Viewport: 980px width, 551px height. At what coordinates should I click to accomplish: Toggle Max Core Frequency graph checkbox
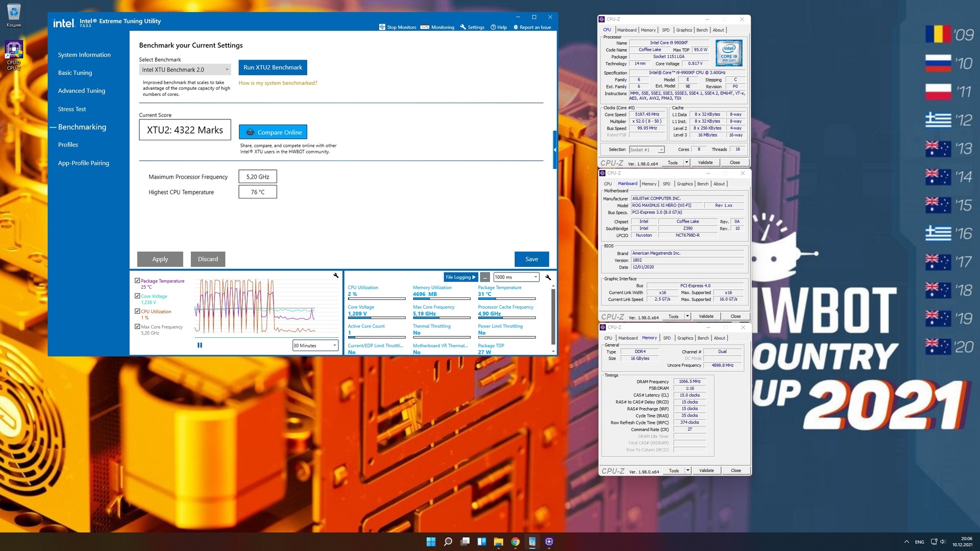pos(137,327)
